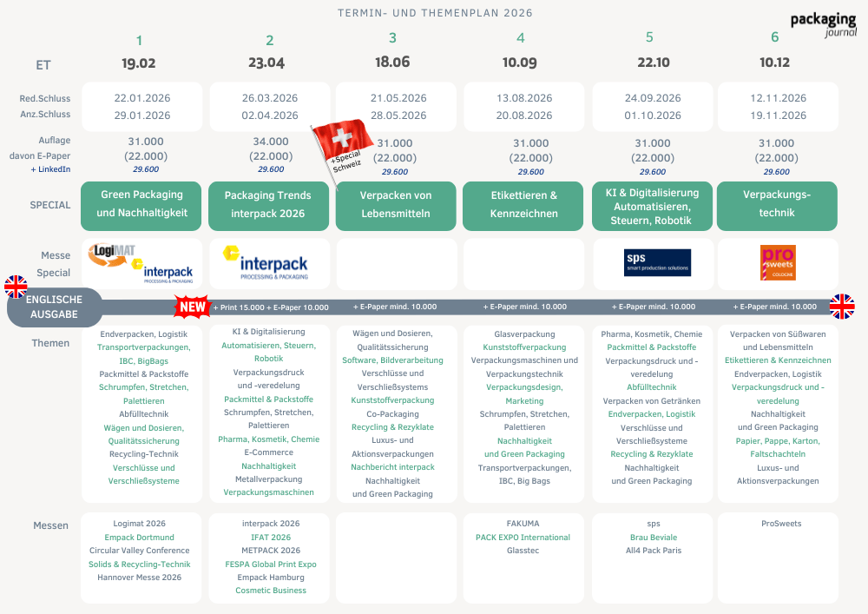The height and width of the screenshot is (614, 868).
Task: Select KI & Digitalisierung special box
Action: click(x=651, y=205)
